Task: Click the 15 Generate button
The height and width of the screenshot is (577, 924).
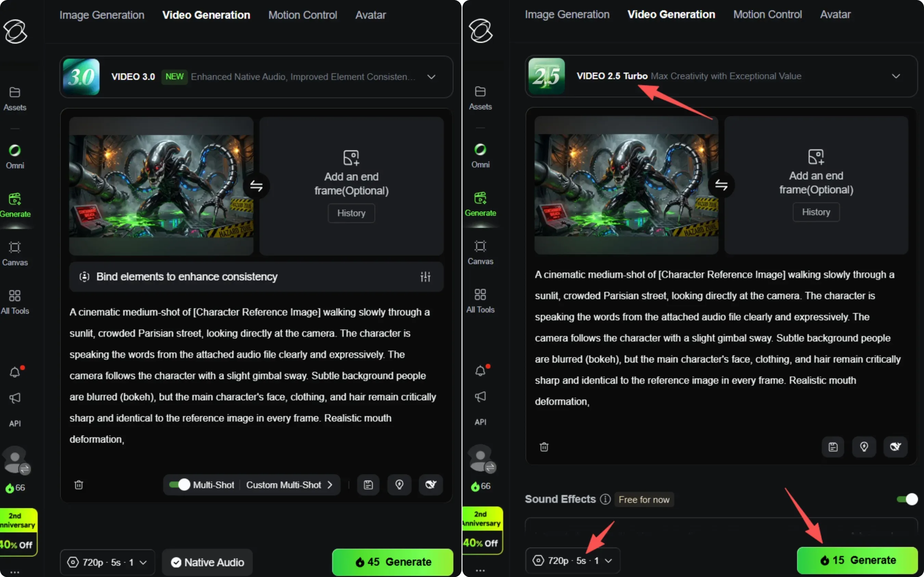Action: (x=857, y=560)
